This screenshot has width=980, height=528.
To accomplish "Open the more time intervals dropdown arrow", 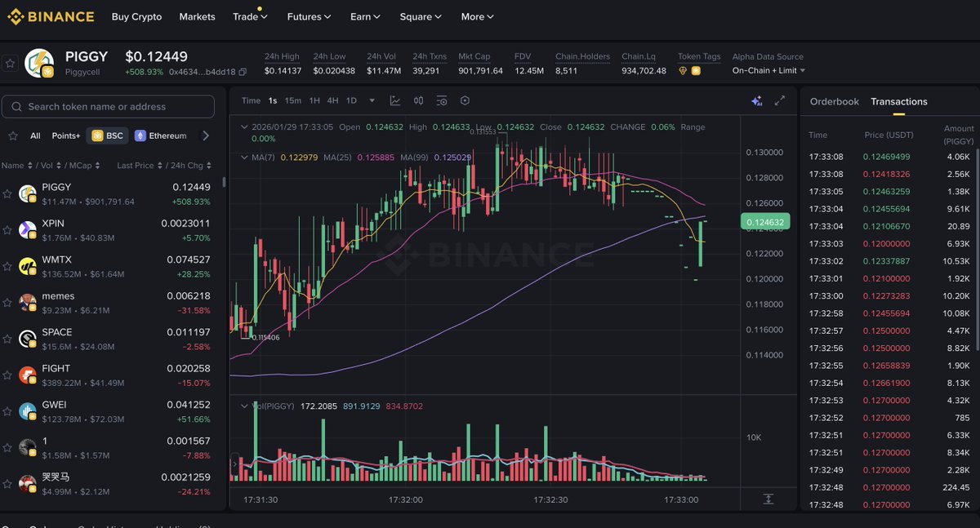I will [372, 100].
